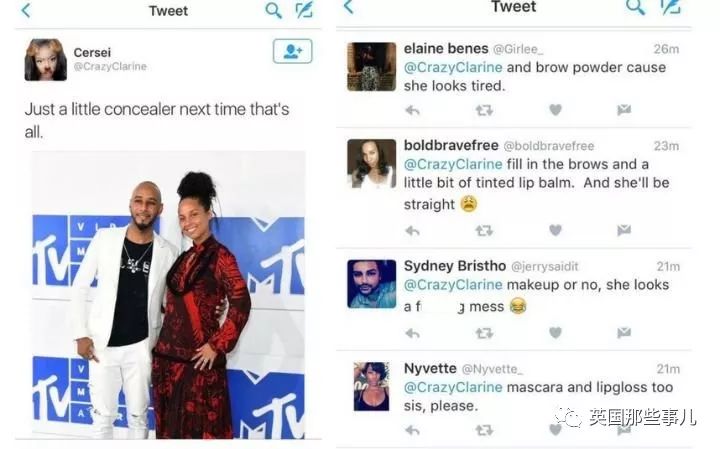Image resolution: width=720 pixels, height=449 pixels.
Task: Like elaine benes' tweet
Action: (x=556, y=110)
